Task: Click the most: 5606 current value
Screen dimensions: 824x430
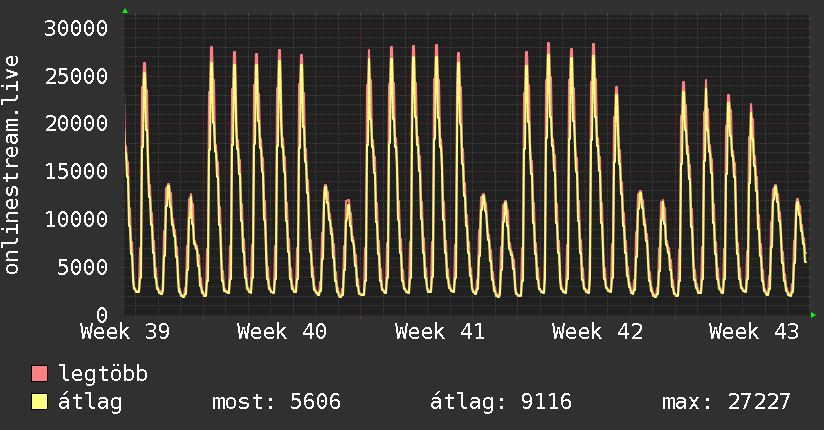Action: [276, 402]
